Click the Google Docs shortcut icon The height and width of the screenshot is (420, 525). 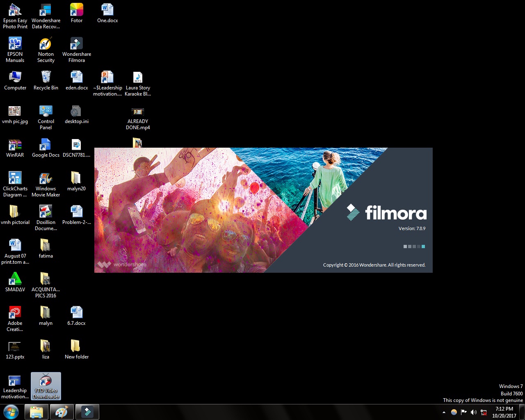tap(46, 148)
